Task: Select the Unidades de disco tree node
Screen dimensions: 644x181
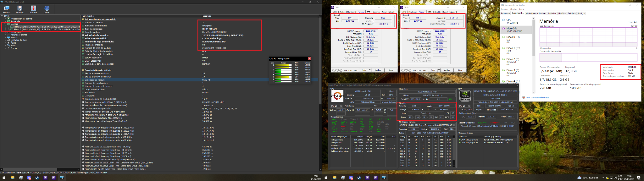Action: (x=19, y=40)
